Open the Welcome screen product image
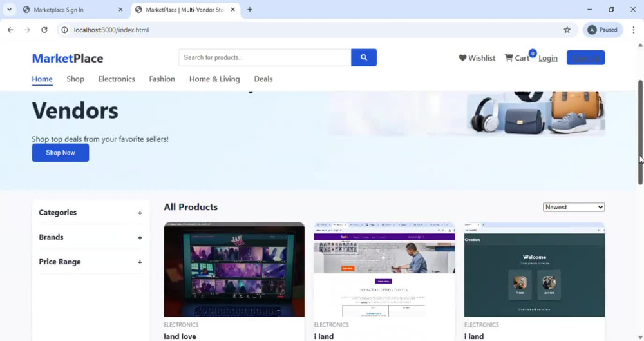This screenshot has width=644, height=341. [x=535, y=269]
